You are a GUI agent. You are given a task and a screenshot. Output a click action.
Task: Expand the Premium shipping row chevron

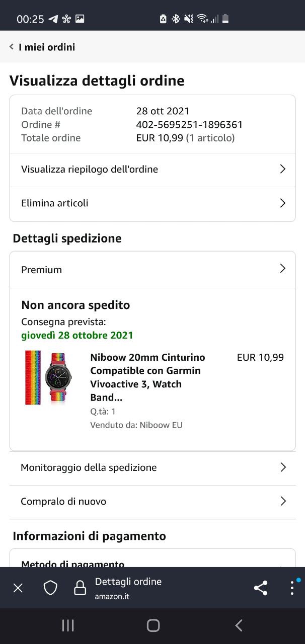coord(282,269)
